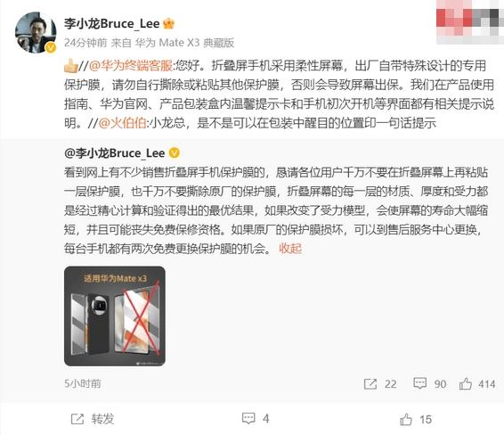Click the username 李小龙Bruce_Lee at the top
504x435 pixels.
112,24
